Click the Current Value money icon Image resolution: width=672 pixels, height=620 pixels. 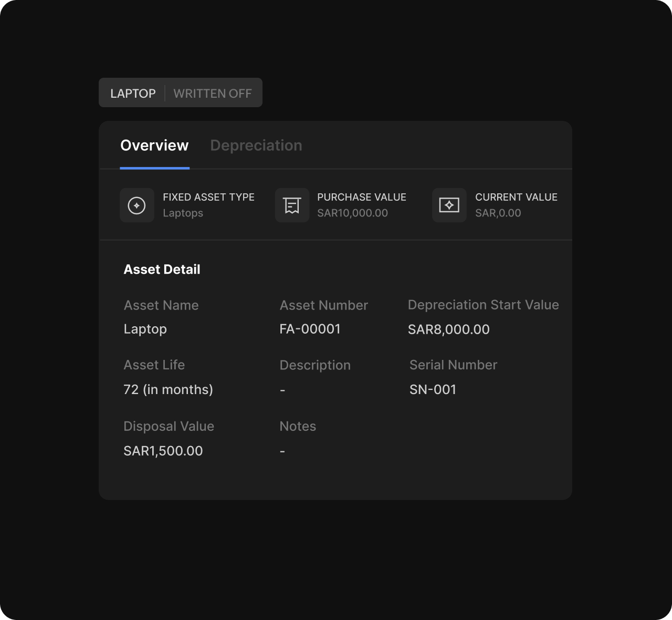point(449,205)
